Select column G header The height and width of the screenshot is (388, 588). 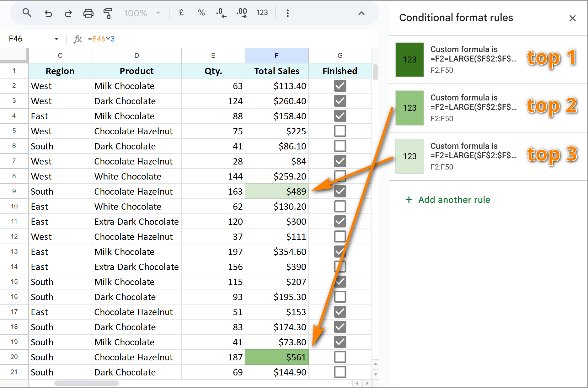click(x=340, y=56)
